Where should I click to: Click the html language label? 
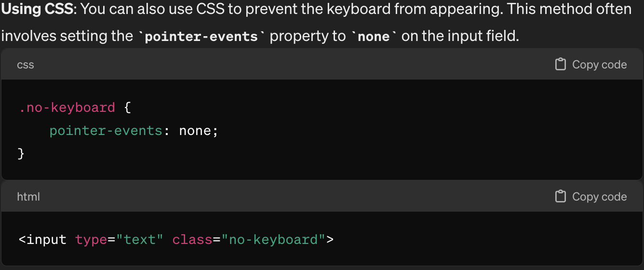point(28,197)
